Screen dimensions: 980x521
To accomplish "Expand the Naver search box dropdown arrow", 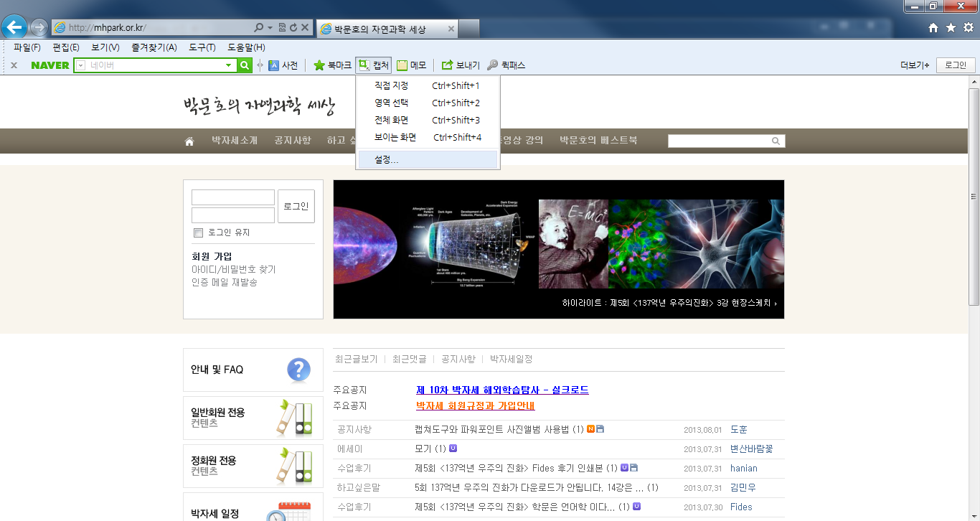I will click(228, 65).
